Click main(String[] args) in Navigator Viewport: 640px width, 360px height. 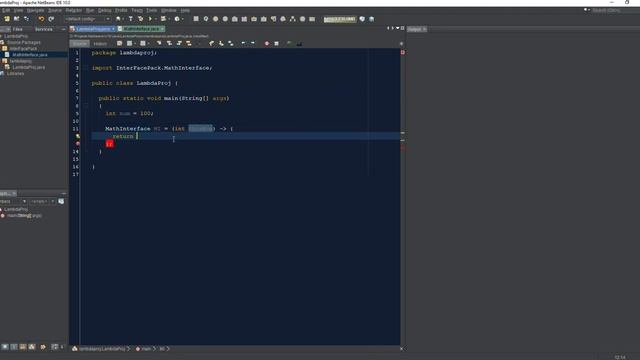tap(24, 216)
